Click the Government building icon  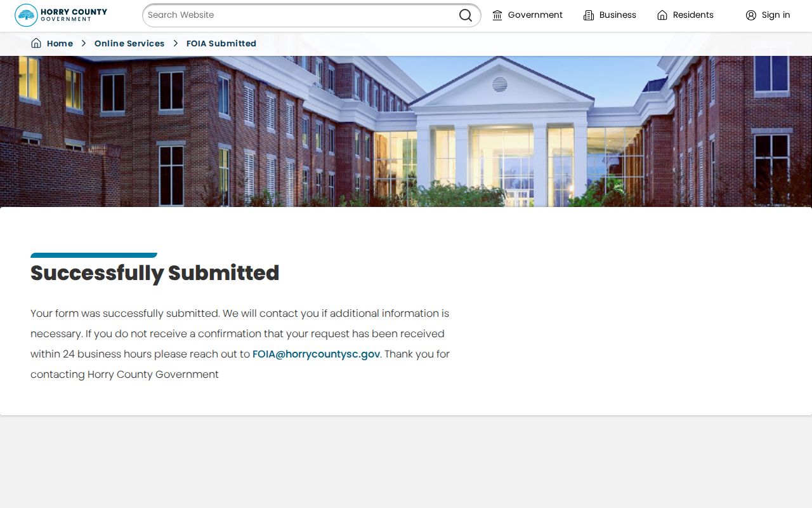click(497, 15)
